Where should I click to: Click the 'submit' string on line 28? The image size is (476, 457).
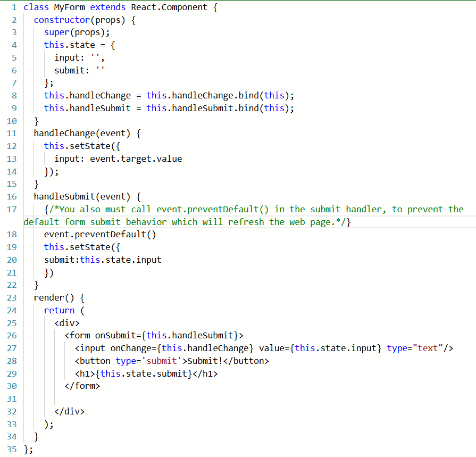[162, 361]
